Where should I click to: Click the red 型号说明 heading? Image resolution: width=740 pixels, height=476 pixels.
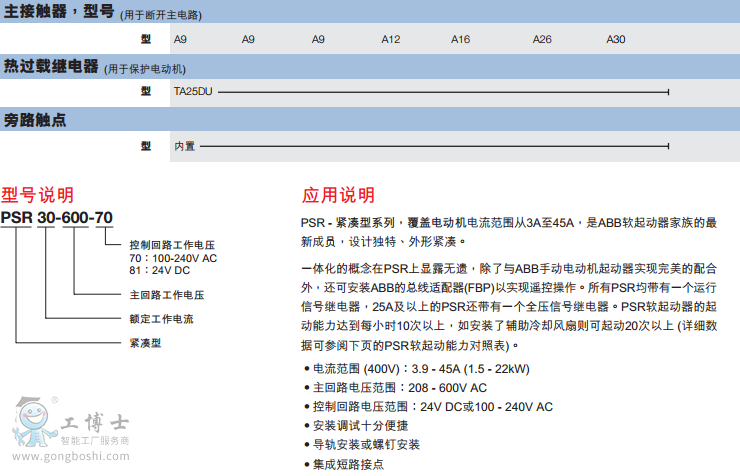click(x=37, y=195)
